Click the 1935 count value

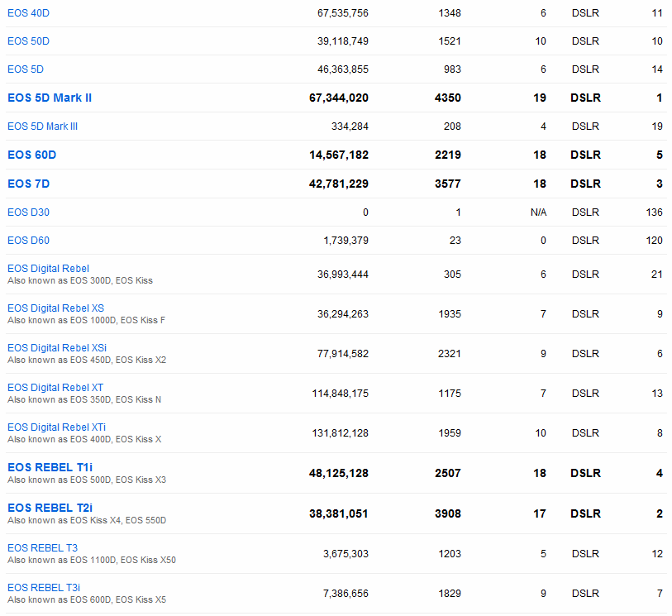coord(450,314)
